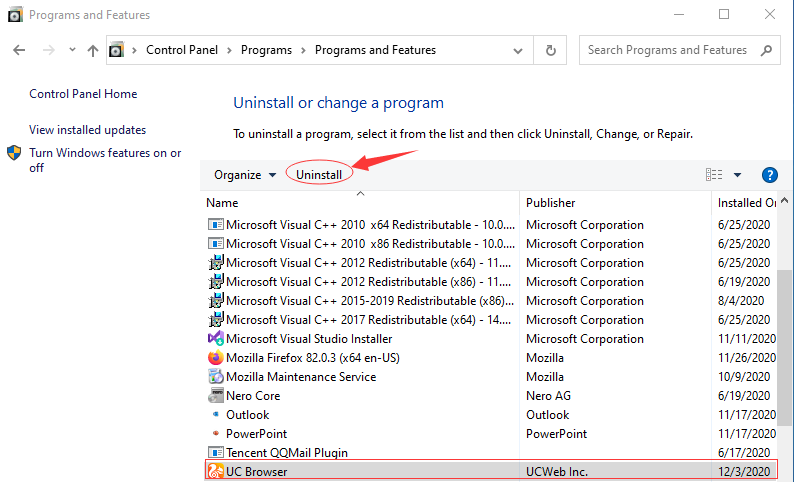The width and height of the screenshot is (794, 482).
Task: Open address bar history dropdown
Action: (x=518, y=51)
